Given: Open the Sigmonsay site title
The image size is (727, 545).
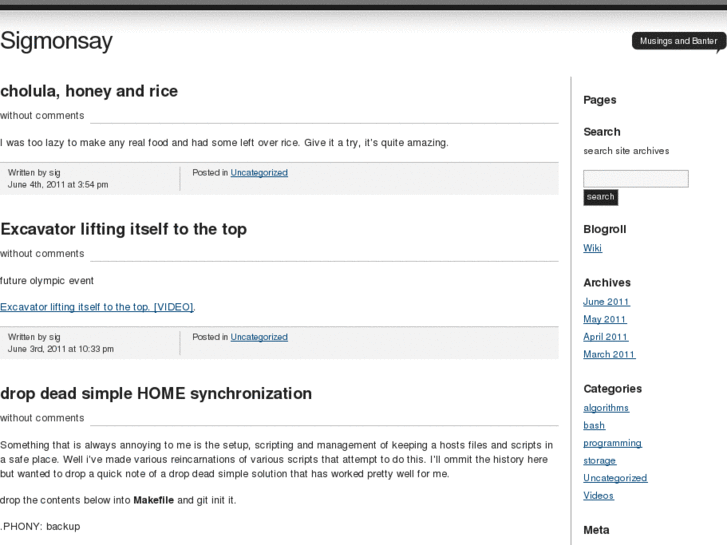Looking at the screenshot, I should [56, 41].
